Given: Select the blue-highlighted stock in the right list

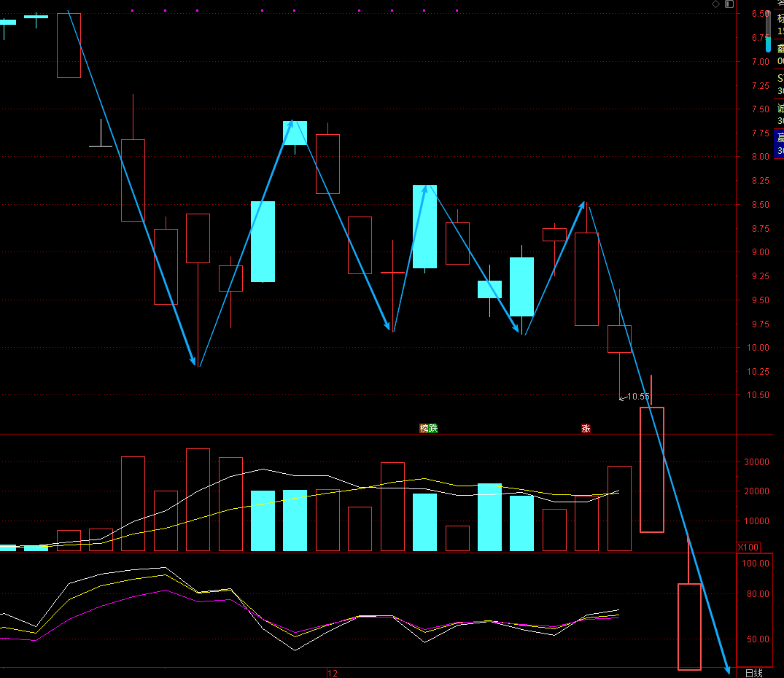Looking at the screenshot, I should click(779, 144).
